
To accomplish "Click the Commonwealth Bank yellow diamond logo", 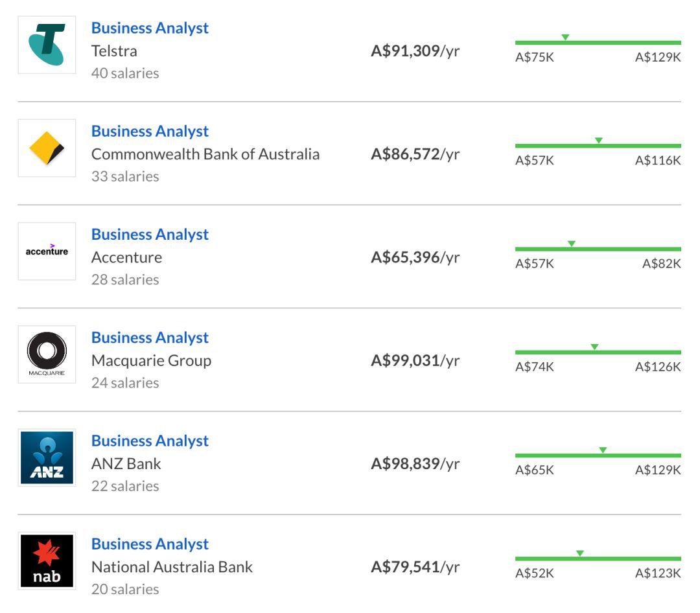I will coord(47,148).
